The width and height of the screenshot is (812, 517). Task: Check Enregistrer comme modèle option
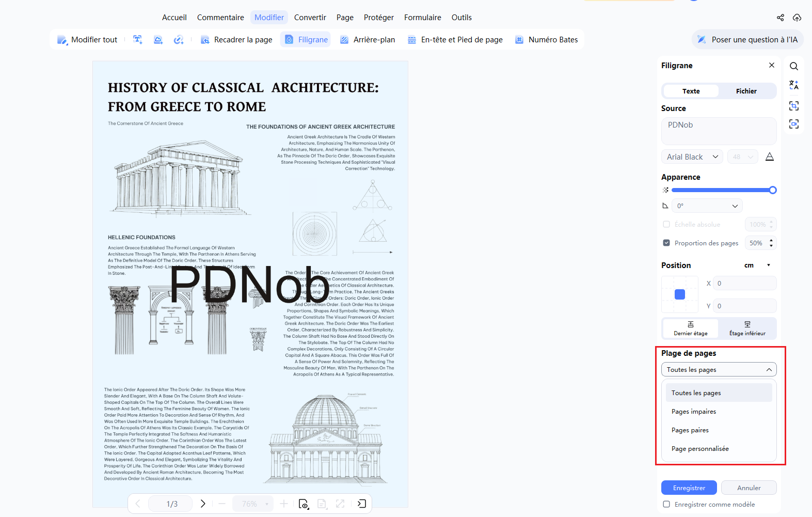coord(666,504)
